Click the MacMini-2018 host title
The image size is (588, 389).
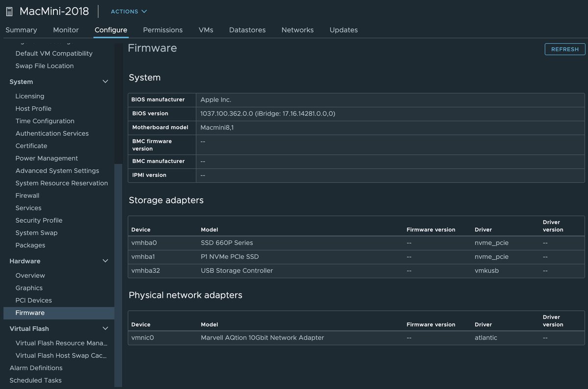(54, 11)
